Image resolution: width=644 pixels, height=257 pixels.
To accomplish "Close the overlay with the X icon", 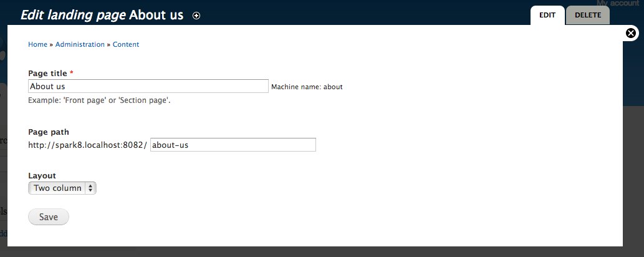I will pos(631,33).
